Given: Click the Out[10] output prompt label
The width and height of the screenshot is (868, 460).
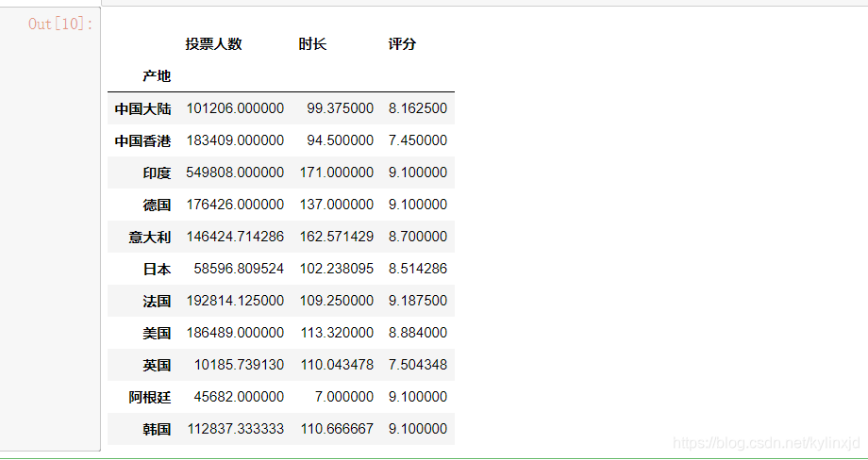Looking at the screenshot, I should click(61, 24).
